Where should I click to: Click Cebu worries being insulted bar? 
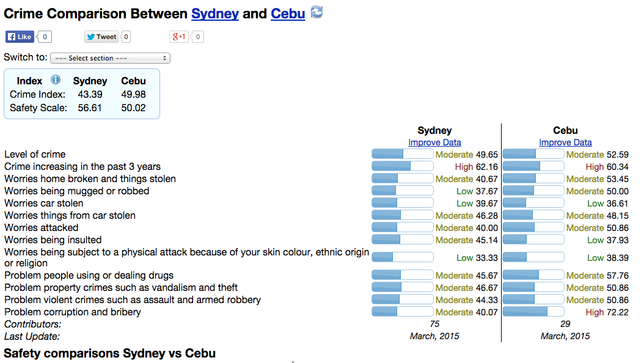(533, 240)
